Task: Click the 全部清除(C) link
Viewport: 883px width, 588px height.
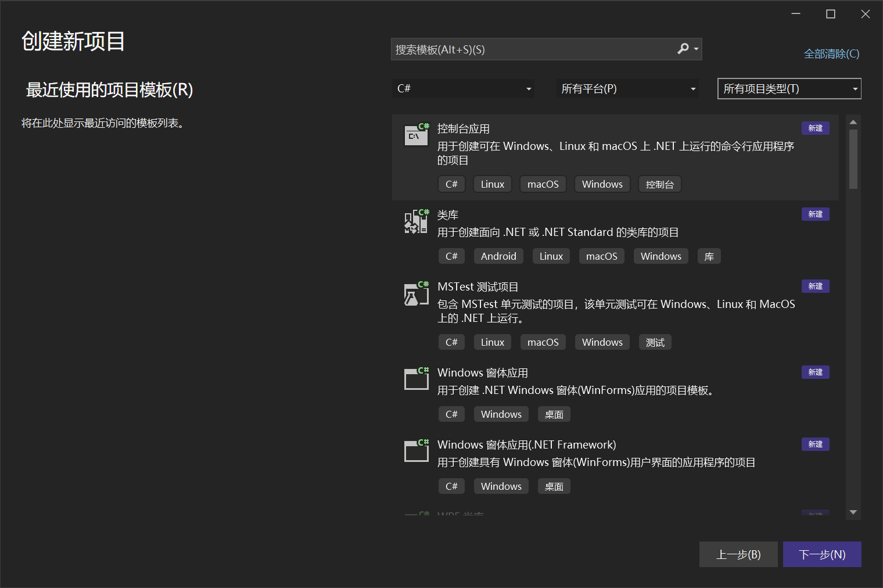Action: 831,54
